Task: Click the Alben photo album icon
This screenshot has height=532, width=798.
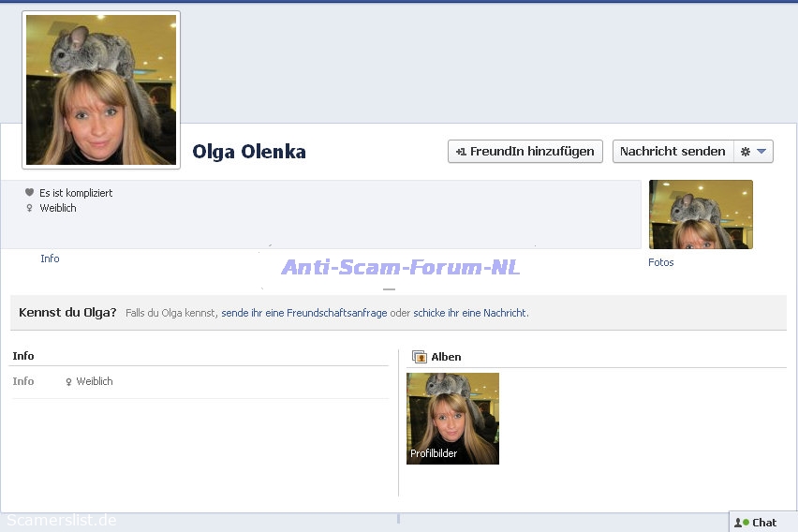Action: pyautogui.click(x=420, y=357)
